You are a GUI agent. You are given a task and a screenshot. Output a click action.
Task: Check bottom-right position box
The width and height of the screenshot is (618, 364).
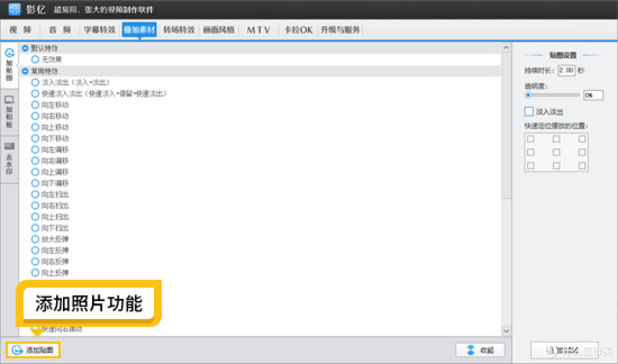coord(582,165)
